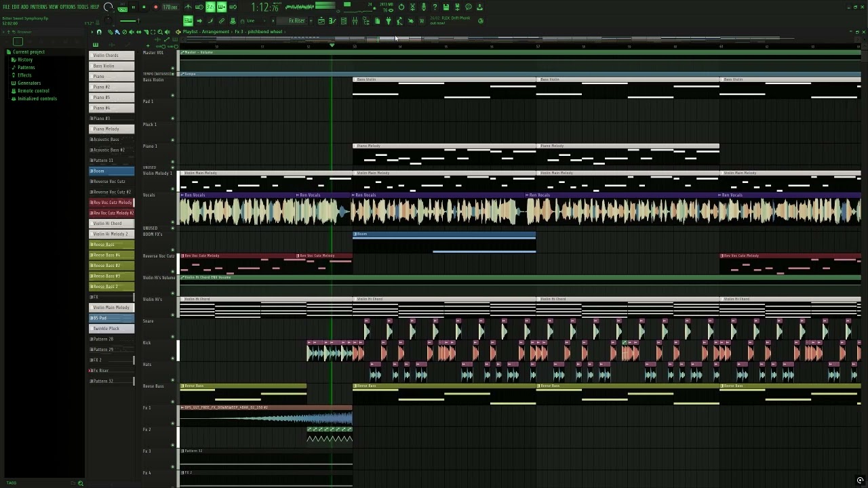Toggle the recording countdown button
The image size is (868, 488).
(210, 7)
